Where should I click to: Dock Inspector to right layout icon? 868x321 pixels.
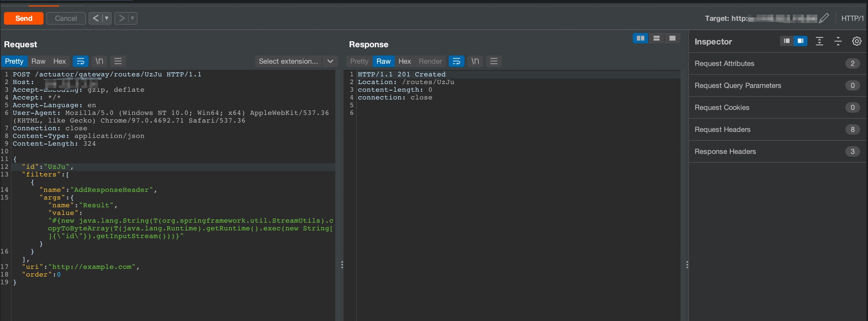(800, 41)
